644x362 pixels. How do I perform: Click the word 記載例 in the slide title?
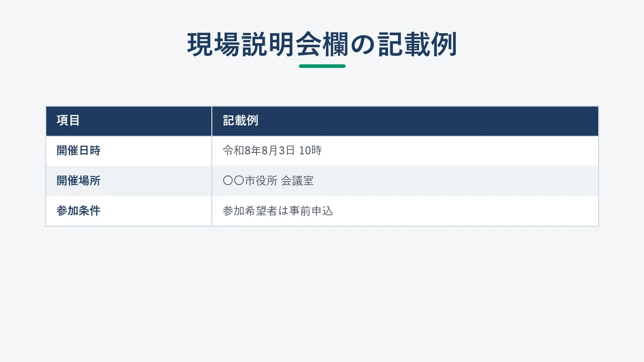tap(417, 44)
